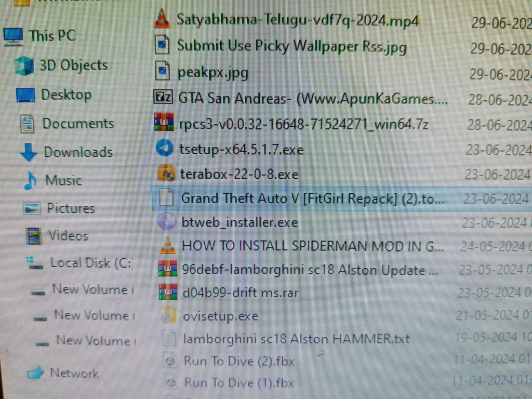
Task: Navigate to the Downloads folder
Action: [x=78, y=152]
